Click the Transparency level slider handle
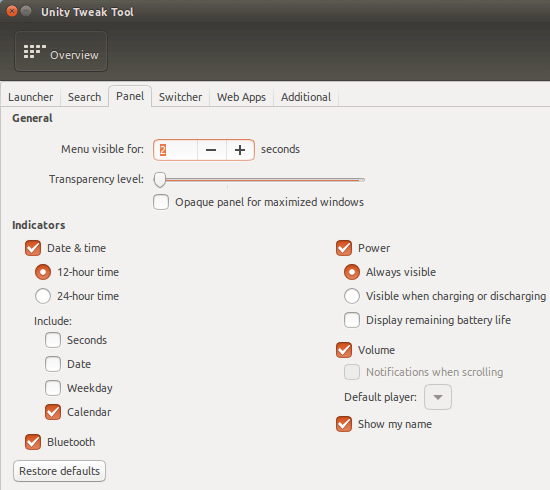 pos(160,180)
